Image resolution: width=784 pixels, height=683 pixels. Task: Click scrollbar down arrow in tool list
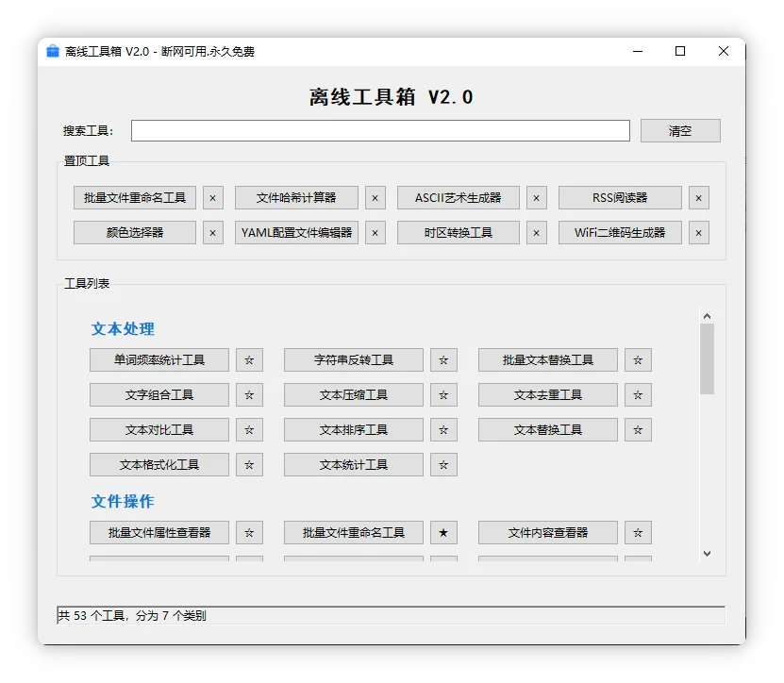click(707, 554)
